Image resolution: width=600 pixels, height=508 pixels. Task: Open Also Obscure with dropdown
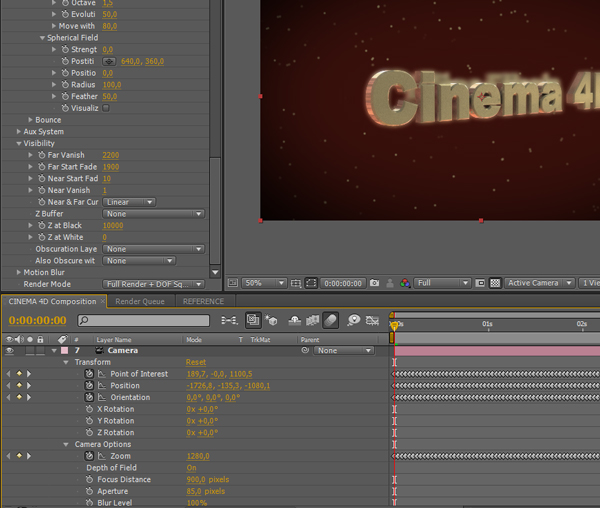pyautogui.click(x=139, y=261)
